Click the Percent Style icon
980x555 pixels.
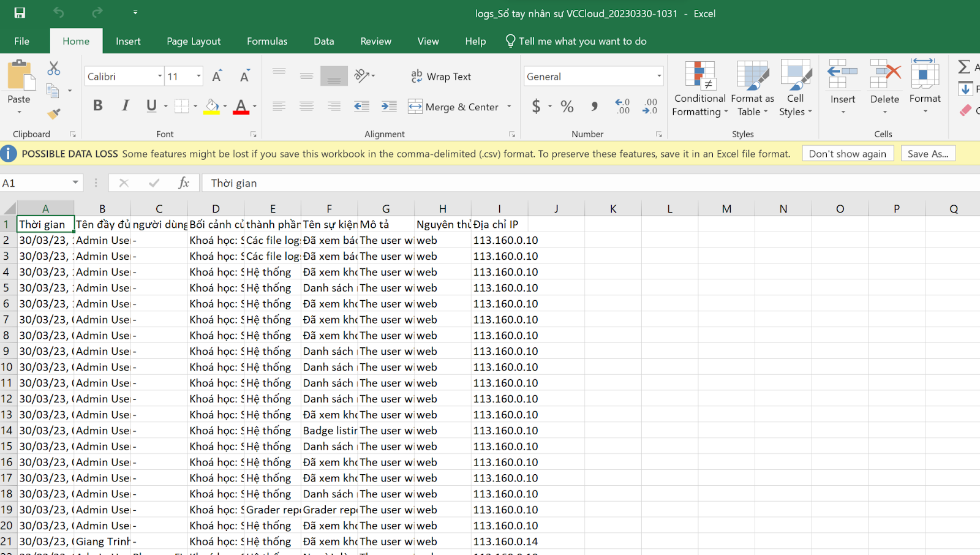tap(567, 107)
